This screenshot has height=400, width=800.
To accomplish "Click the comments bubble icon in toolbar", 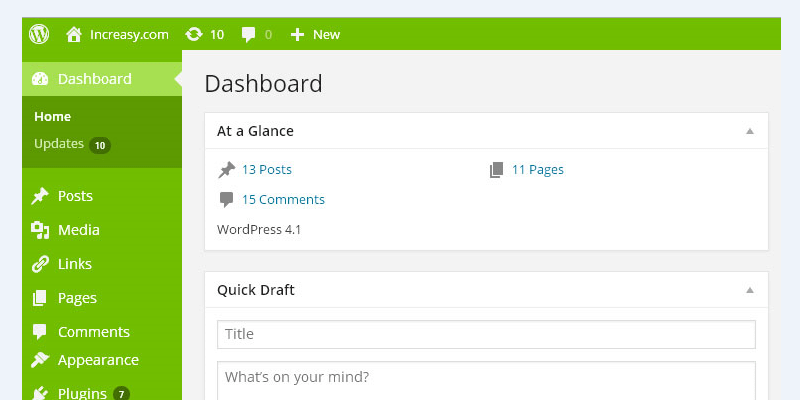I will (x=247, y=34).
